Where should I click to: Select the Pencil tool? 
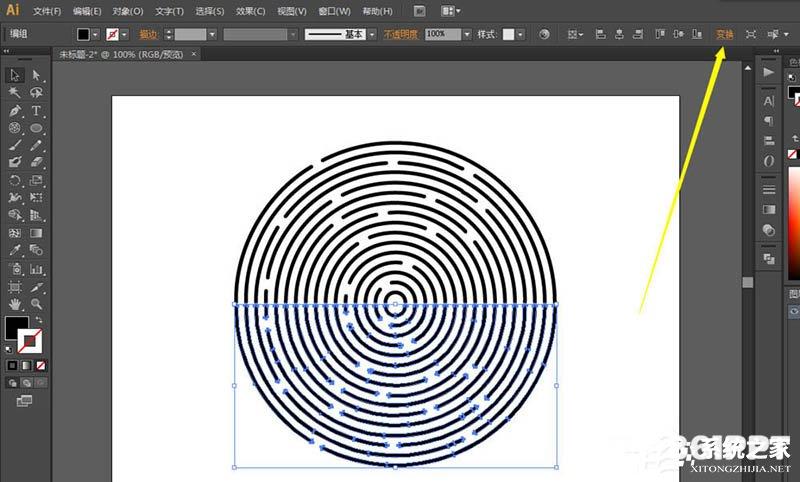point(36,145)
